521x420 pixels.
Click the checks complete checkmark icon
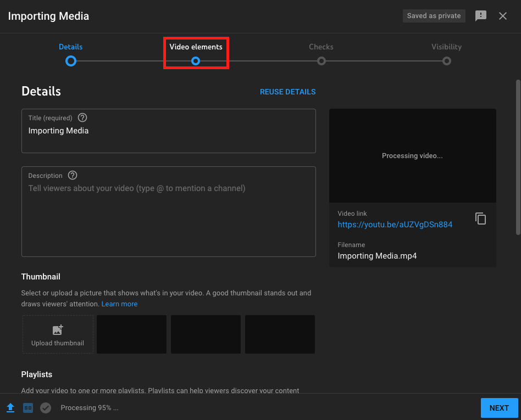pos(46,408)
